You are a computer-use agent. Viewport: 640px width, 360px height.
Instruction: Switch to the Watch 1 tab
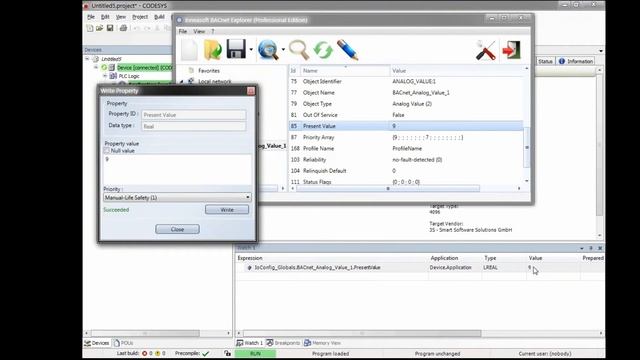coord(250,343)
